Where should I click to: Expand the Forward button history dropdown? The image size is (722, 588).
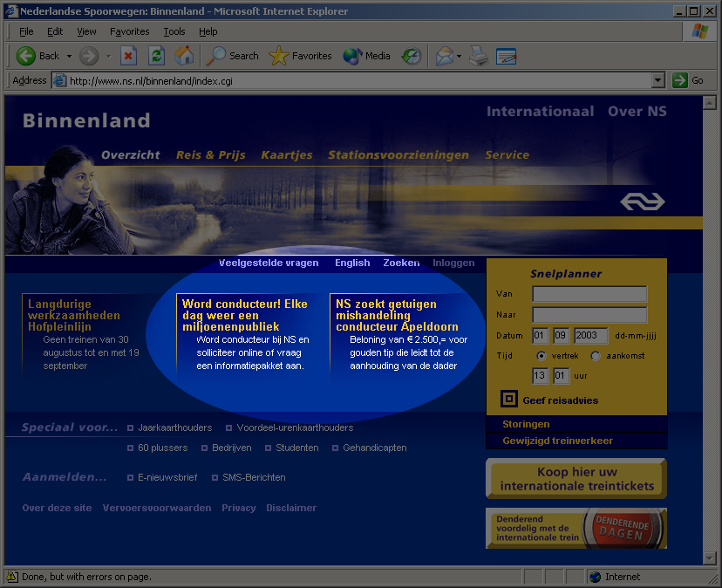pyautogui.click(x=109, y=56)
